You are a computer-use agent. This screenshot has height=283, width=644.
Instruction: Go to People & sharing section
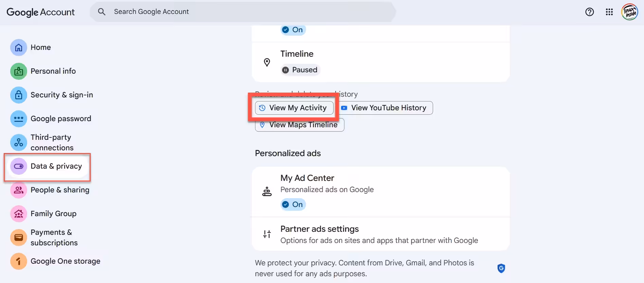click(x=60, y=190)
